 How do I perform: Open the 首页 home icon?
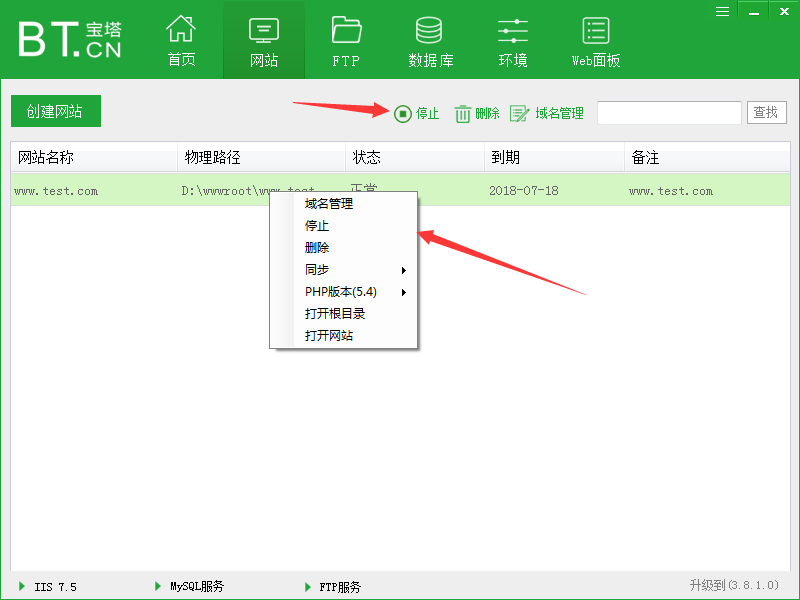[x=181, y=30]
